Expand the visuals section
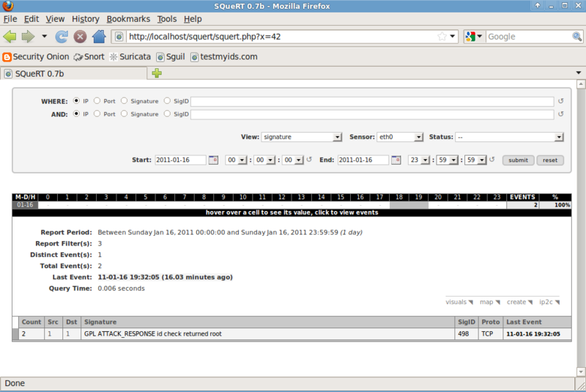The width and height of the screenshot is (586, 392). [459, 302]
